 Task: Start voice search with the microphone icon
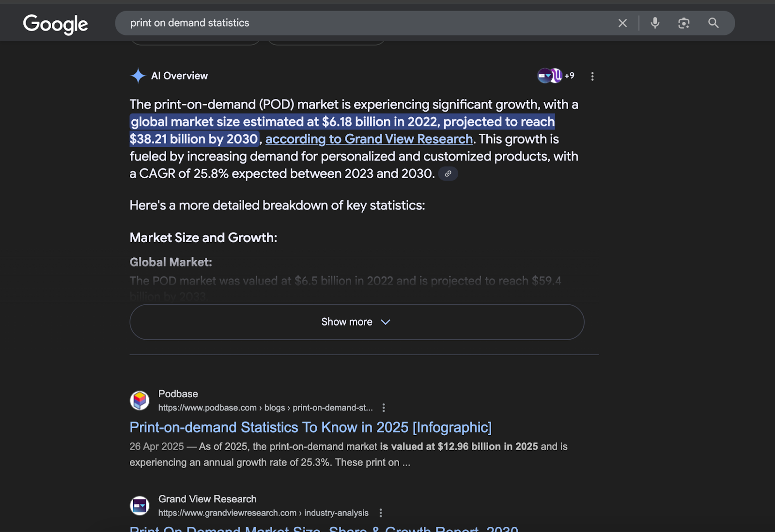coord(655,23)
